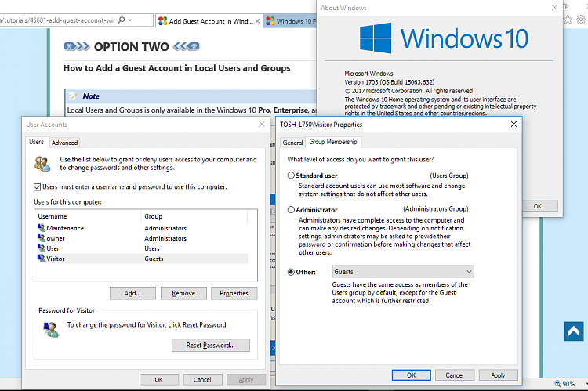Screen dimensions: 588x391
Task: Open the address bar dropdown arrow
Action: tap(129, 20)
